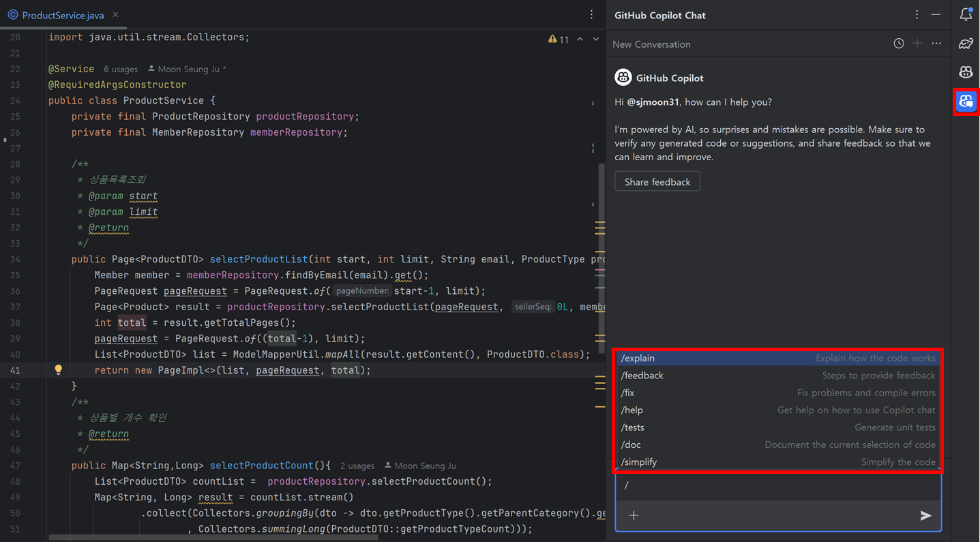Image resolution: width=980 pixels, height=542 pixels.
Task: Click line number 34 in the gutter
Action: pos(15,259)
